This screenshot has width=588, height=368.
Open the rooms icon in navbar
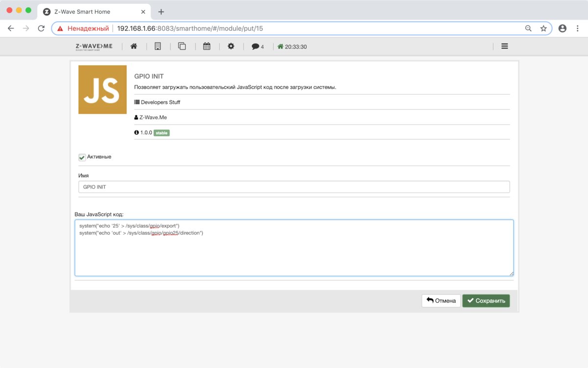158,46
